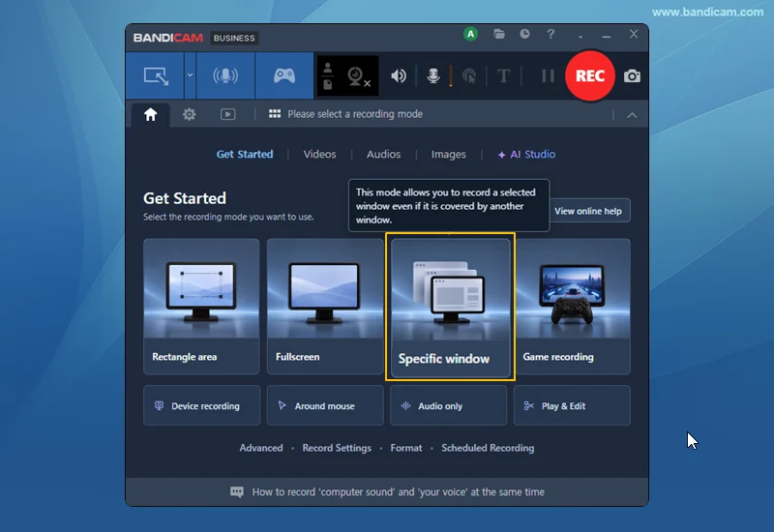
Task: Open the AI Studio tab
Action: tap(526, 154)
